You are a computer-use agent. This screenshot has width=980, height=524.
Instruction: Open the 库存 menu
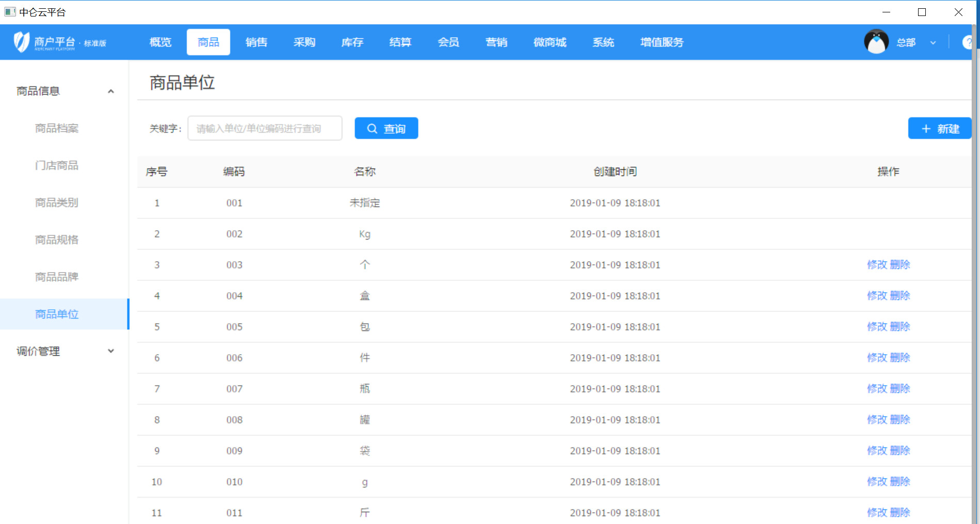tap(352, 42)
